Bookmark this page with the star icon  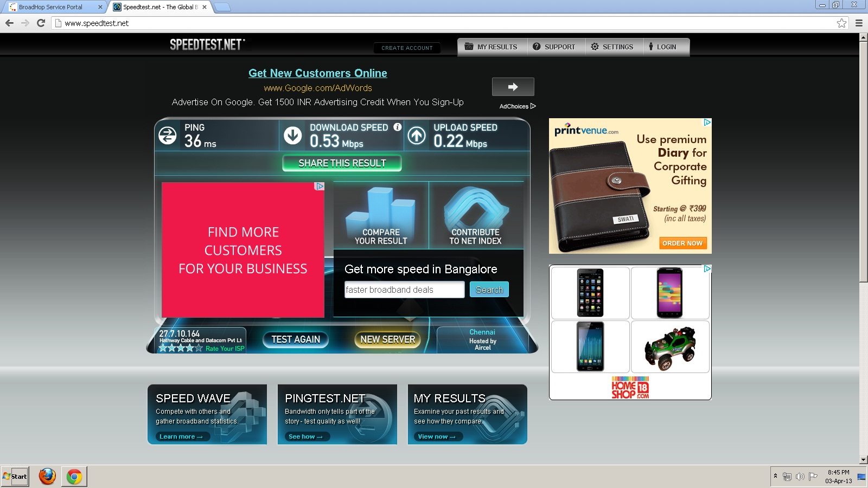[841, 23]
